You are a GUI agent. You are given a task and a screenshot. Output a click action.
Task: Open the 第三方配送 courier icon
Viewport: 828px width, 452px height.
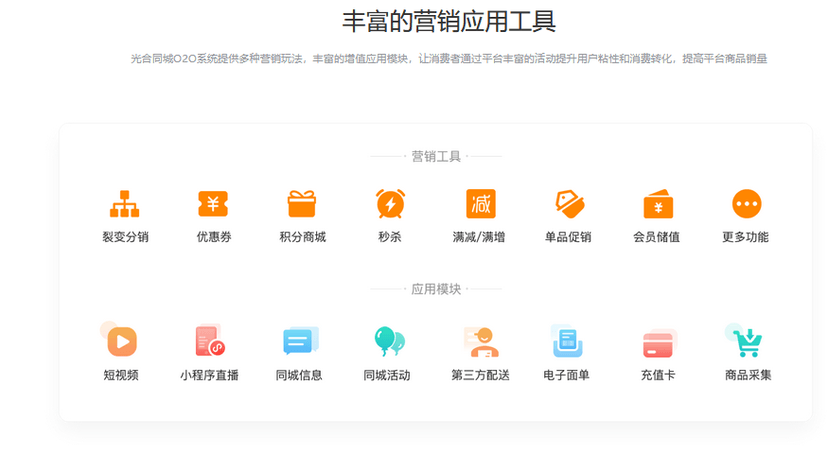[481, 342]
